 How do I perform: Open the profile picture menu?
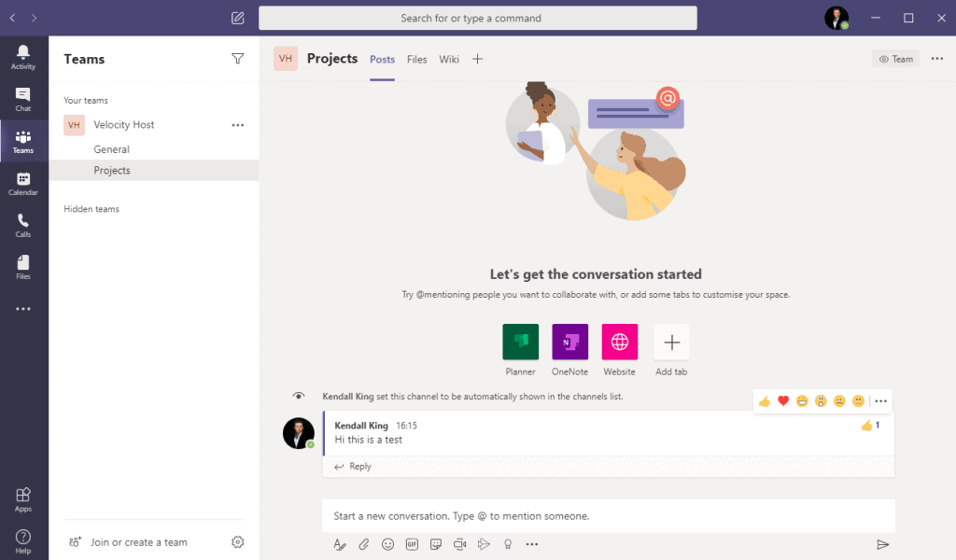point(836,19)
